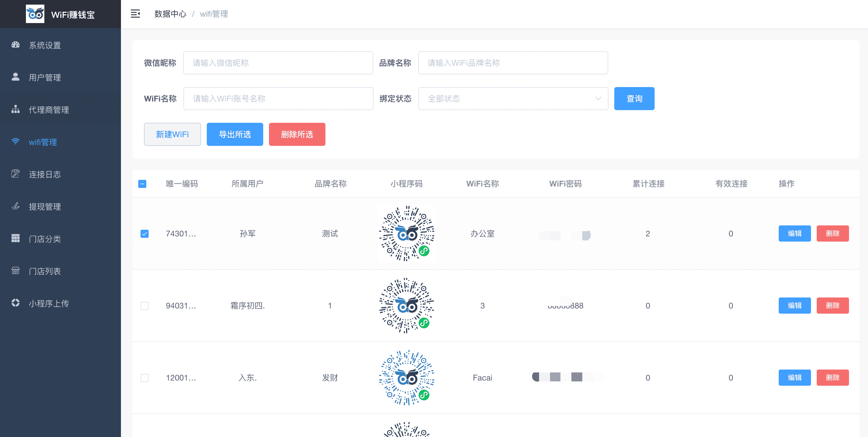Open 系统设置 menu item
Image resolution: width=868 pixels, height=437 pixels.
click(61, 45)
